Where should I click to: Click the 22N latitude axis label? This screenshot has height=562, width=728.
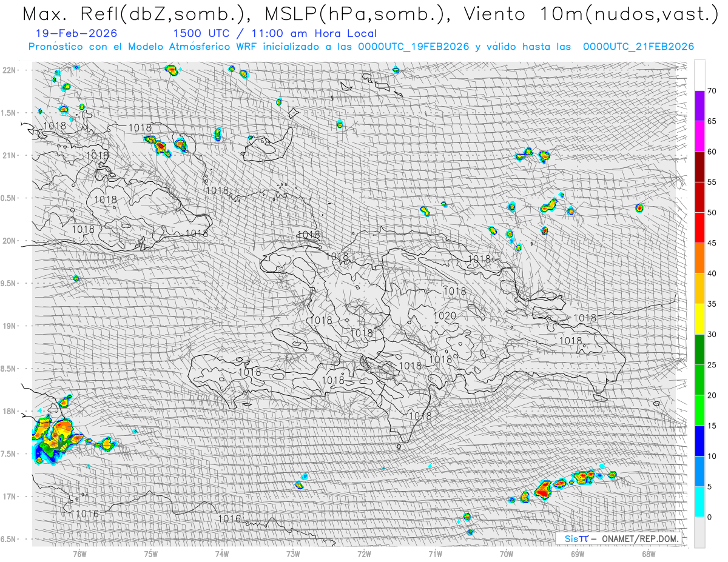tap(9, 70)
